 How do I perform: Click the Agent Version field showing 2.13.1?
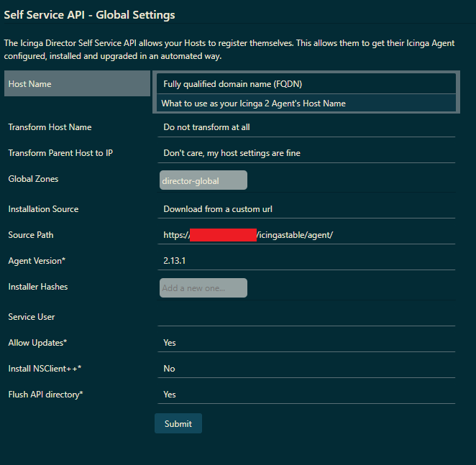306,261
